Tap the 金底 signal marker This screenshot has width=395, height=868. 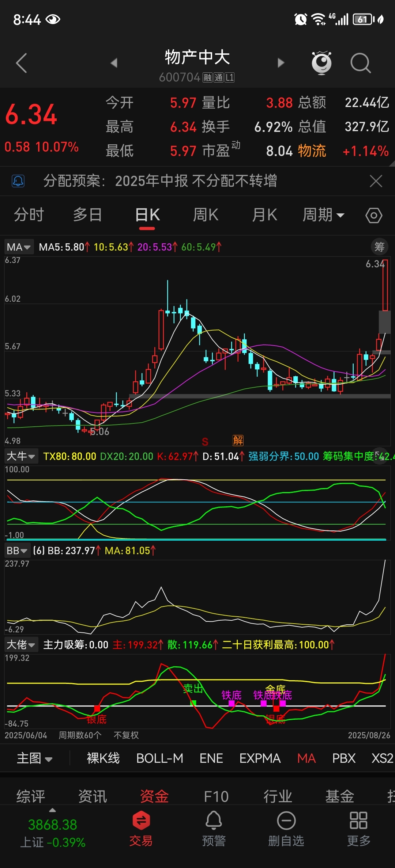coord(275,689)
